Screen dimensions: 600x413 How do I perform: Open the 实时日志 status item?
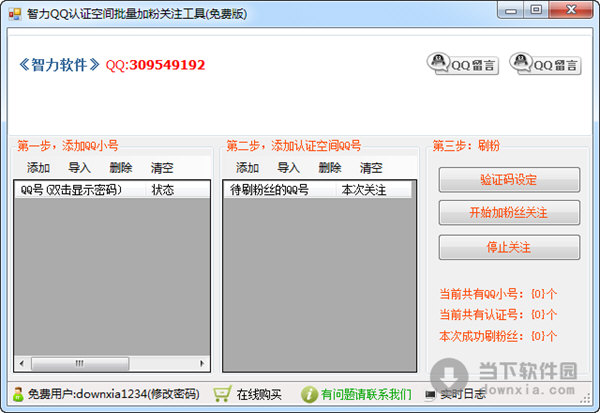click(x=463, y=394)
